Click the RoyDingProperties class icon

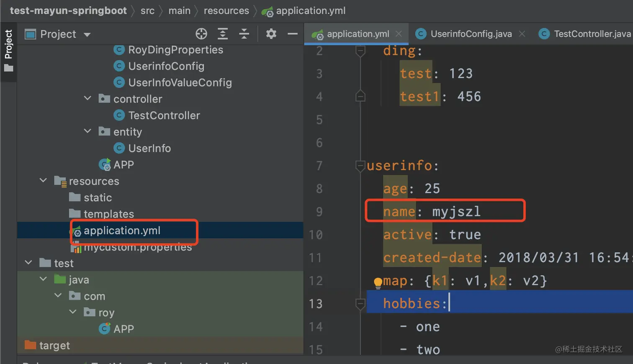click(119, 50)
